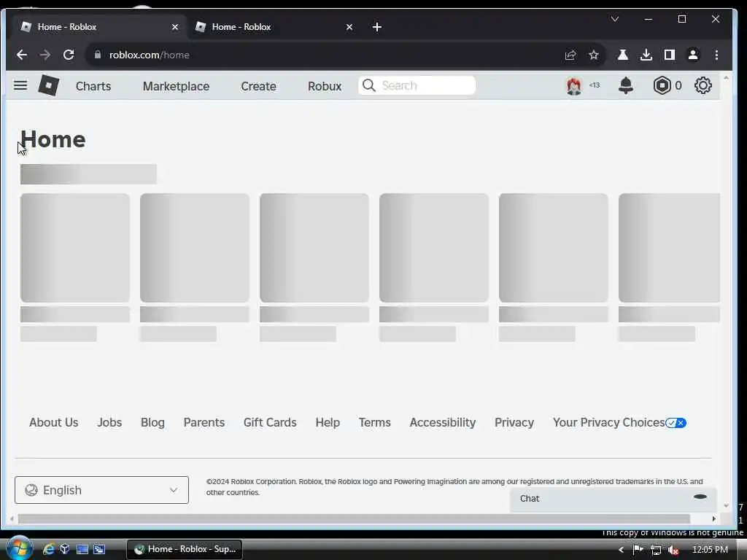
Task: Click the site lock icon in the address bar
Action: pos(98,55)
